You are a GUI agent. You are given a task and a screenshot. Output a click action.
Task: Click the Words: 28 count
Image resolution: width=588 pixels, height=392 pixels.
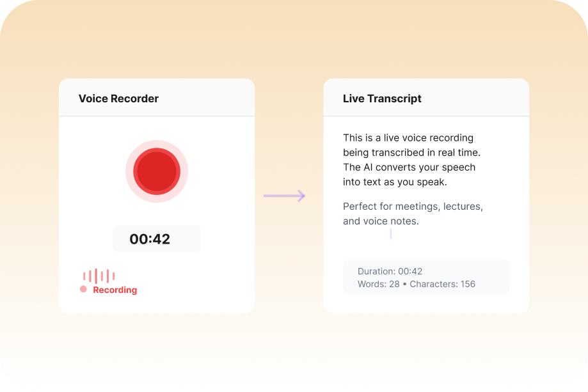tap(378, 284)
